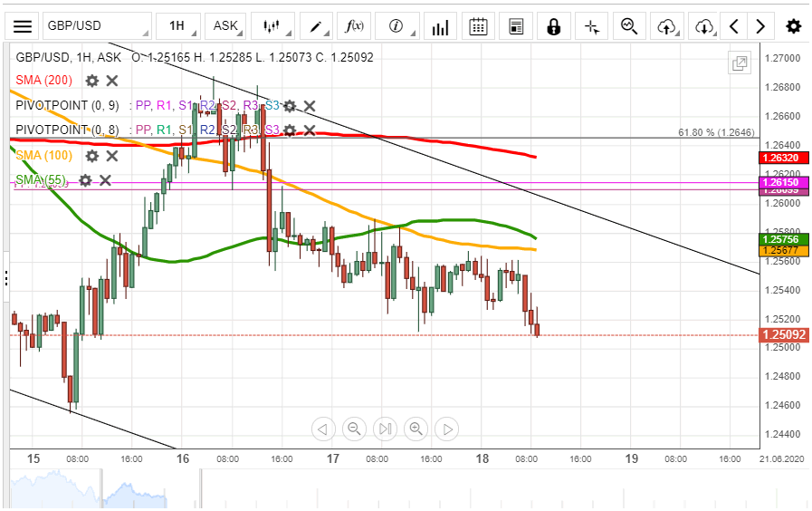Switch the ASK price side dropdown
Viewport: 812px width, 511px height.
point(225,26)
